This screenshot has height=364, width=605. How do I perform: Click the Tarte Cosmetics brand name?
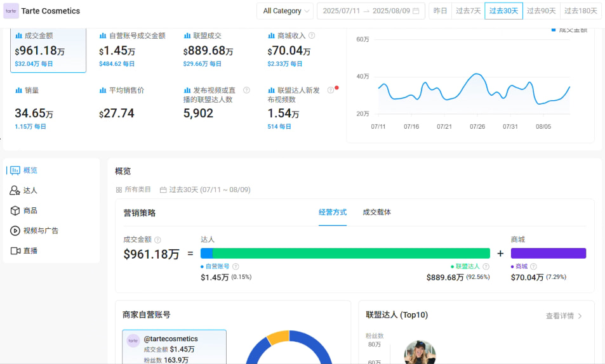(51, 11)
